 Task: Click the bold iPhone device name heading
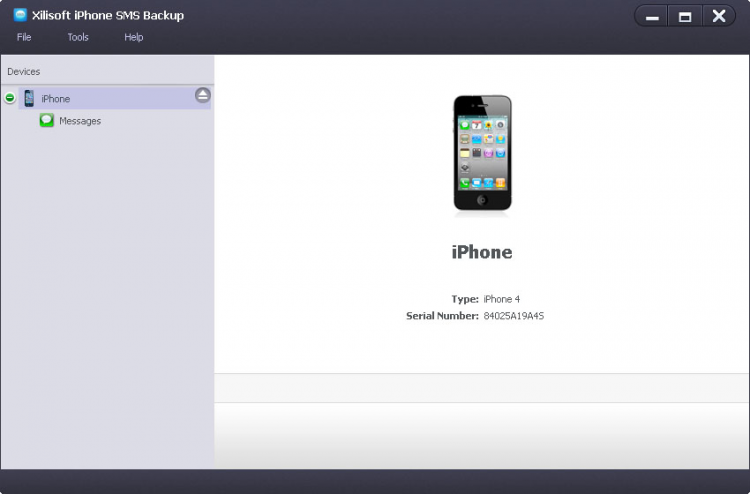(x=482, y=252)
